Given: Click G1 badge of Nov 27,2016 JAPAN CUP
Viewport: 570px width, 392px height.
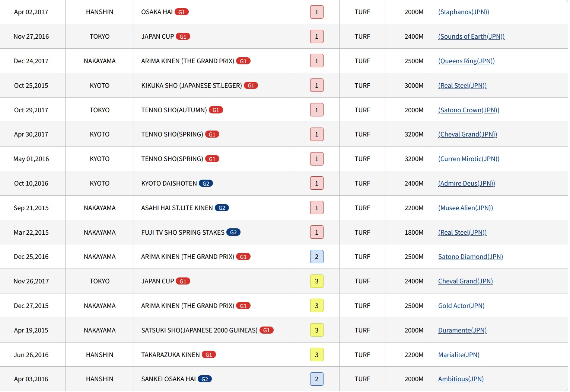Looking at the screenshot, I should tap(183, 36).
